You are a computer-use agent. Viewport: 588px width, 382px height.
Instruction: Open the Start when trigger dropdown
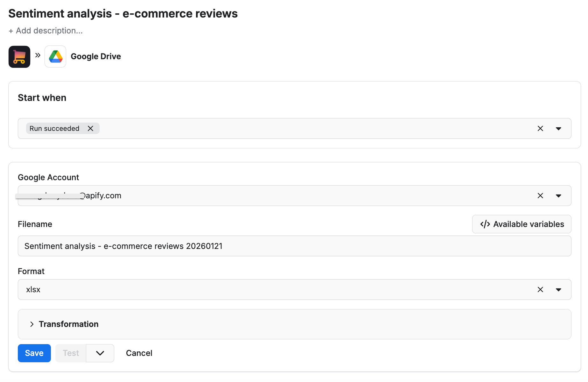(x=559, y=128)
